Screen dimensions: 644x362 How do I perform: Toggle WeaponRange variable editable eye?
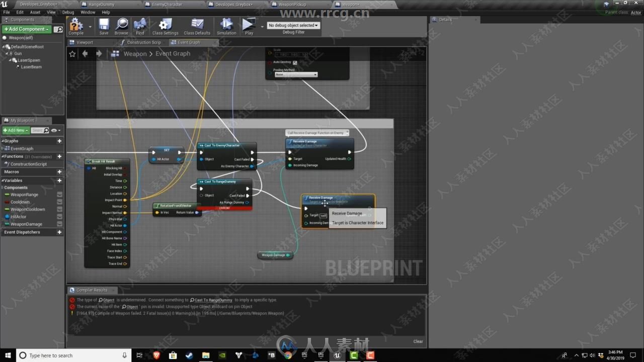coord(59,195)
